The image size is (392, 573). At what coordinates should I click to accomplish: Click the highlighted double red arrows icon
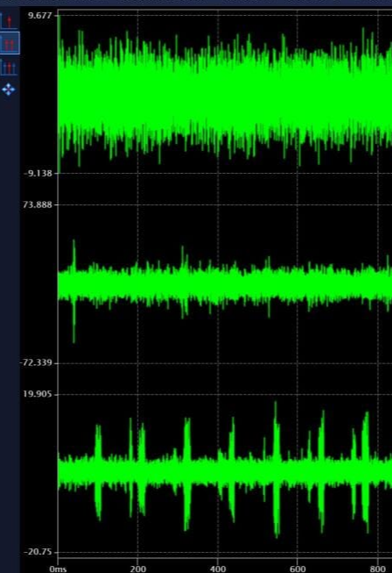9,44
